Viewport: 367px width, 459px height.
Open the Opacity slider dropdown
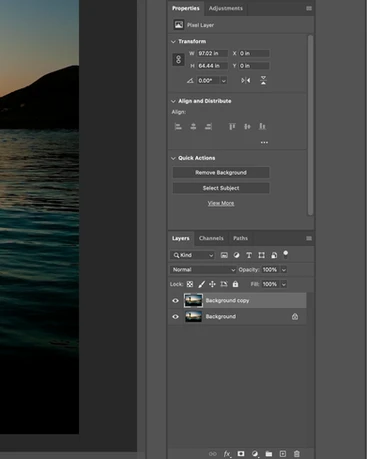pyautogui.click(x=284, y=270)
